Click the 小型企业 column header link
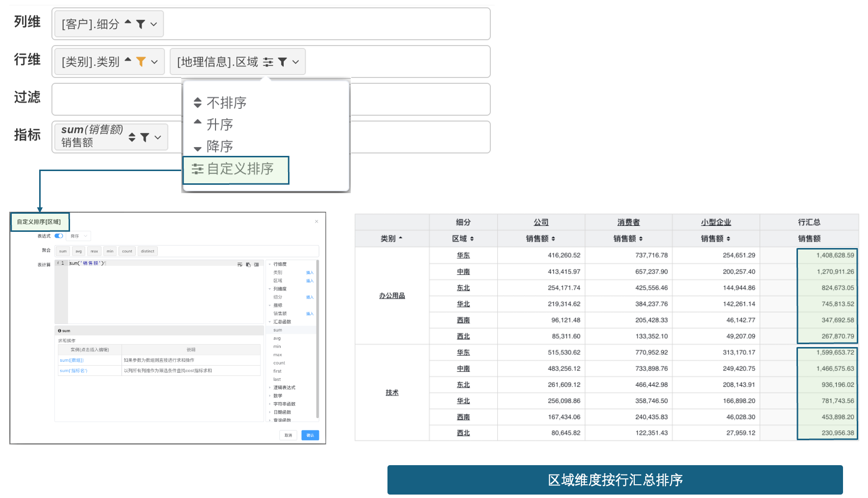The image size is (868, 498). 716,222
